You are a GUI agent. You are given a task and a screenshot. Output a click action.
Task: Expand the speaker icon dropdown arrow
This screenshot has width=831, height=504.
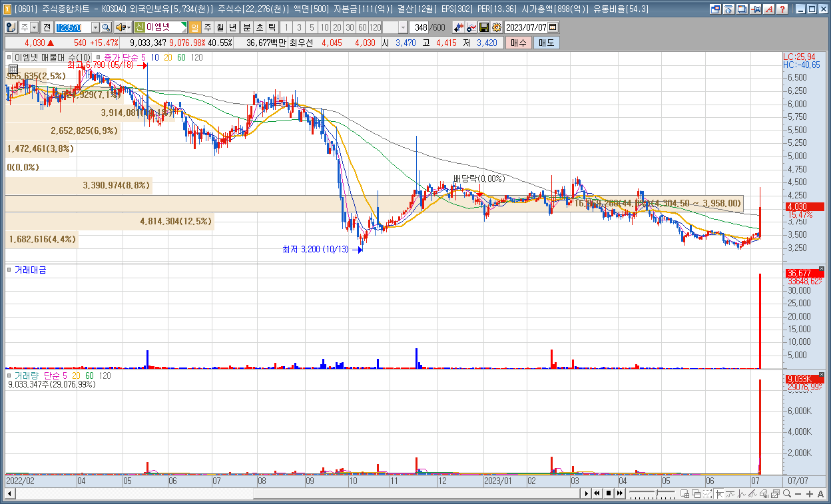pos(129,27)
